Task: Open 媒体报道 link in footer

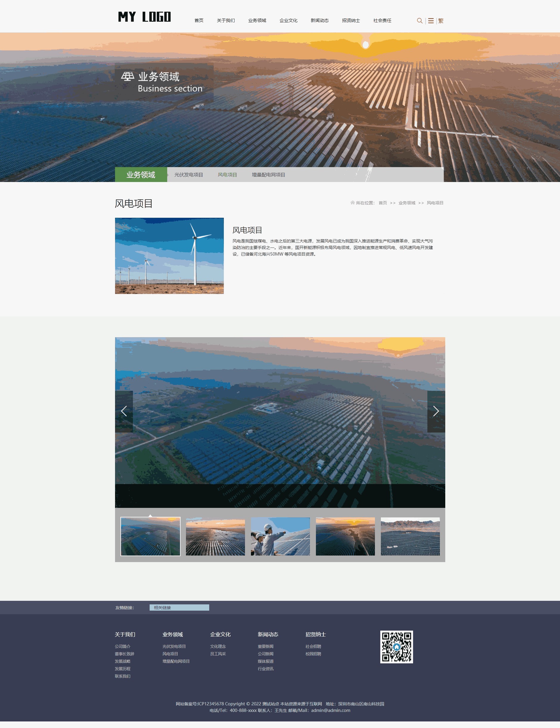Action: click(265, 661)
